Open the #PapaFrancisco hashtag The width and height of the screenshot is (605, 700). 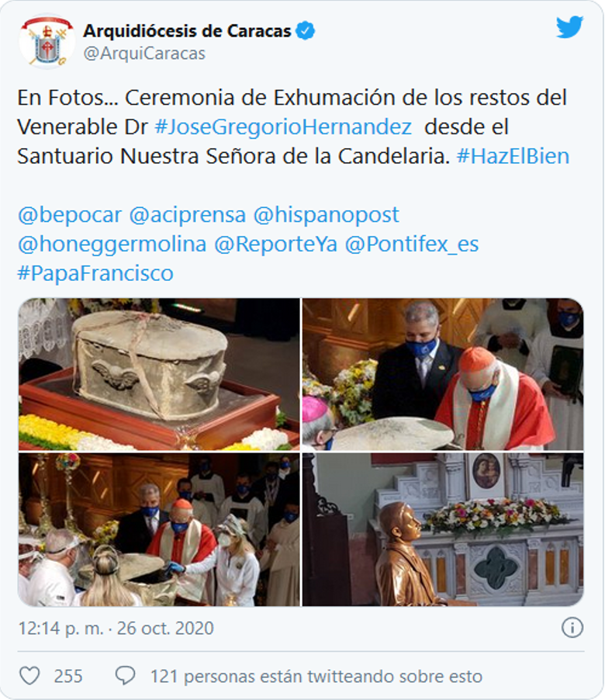pyautogui.click(x=95, y=273)
